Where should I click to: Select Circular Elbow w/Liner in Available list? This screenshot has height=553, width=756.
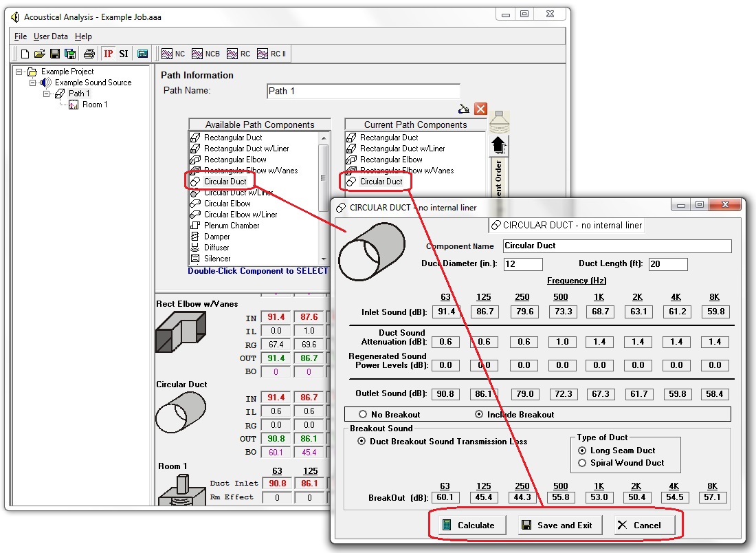pos(241,215)
